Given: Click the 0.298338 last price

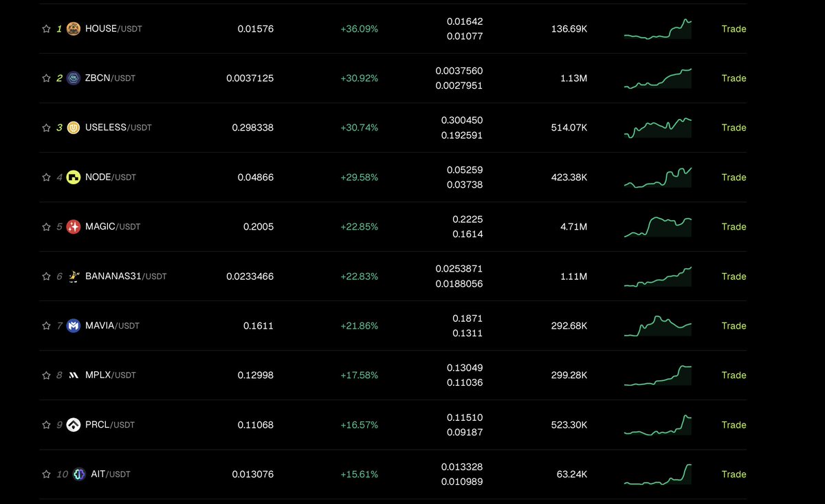Looking at the screenshot, I should tap(253, 128).
